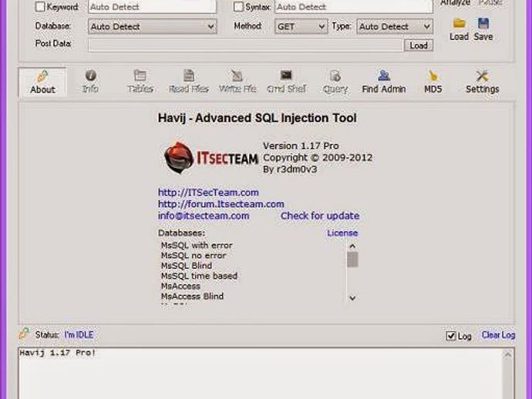Switch to the Info tab
Screen dimensions: 532x399
click(x=90, y=82)
